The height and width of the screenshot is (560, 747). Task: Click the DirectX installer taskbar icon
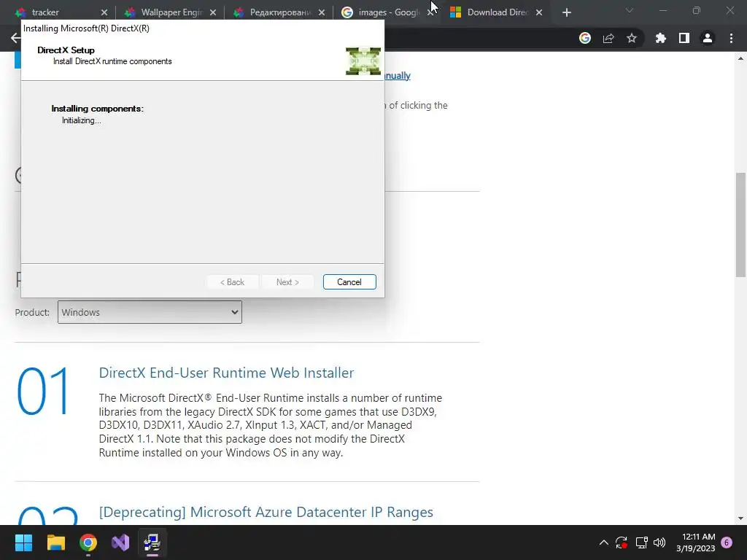coord(152,542)
